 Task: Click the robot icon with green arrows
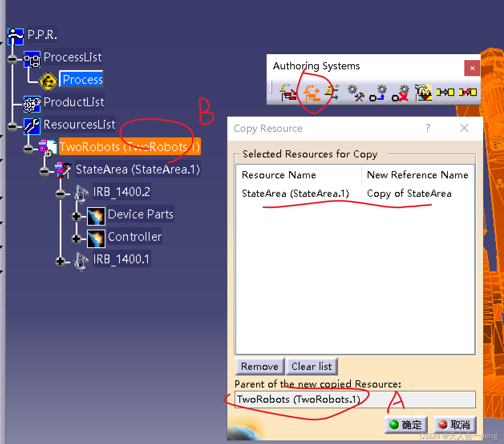coord(333,93)
